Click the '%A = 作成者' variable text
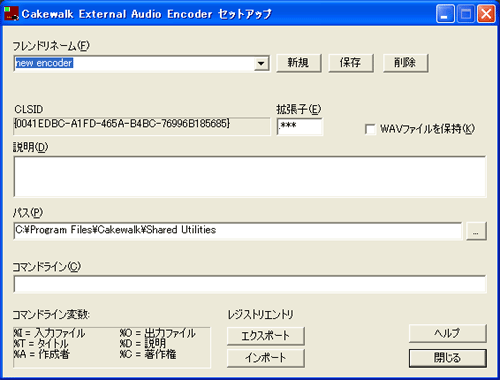The width and height of the screenshot is (500, 380). [42, 354]
